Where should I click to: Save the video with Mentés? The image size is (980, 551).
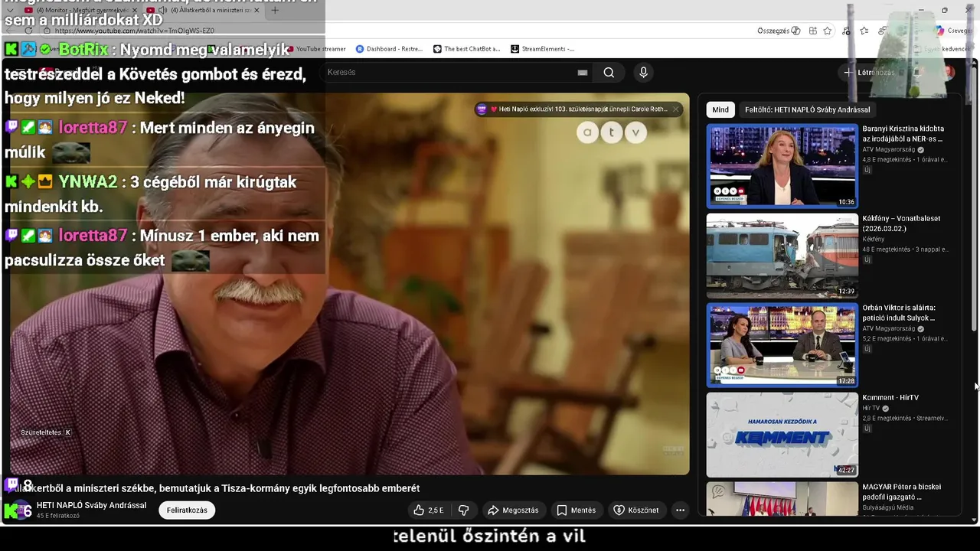click(576, 510)
